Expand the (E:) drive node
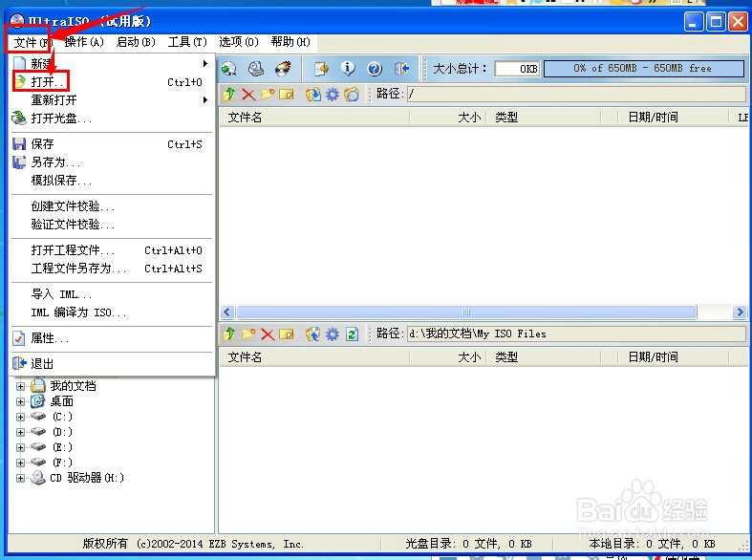This screenshot has height=560, width=752. coord(20,448)
